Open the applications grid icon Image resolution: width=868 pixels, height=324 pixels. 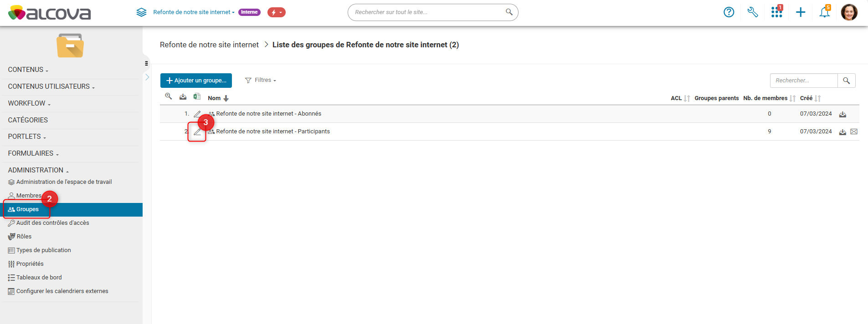click(x=776, y=12)
